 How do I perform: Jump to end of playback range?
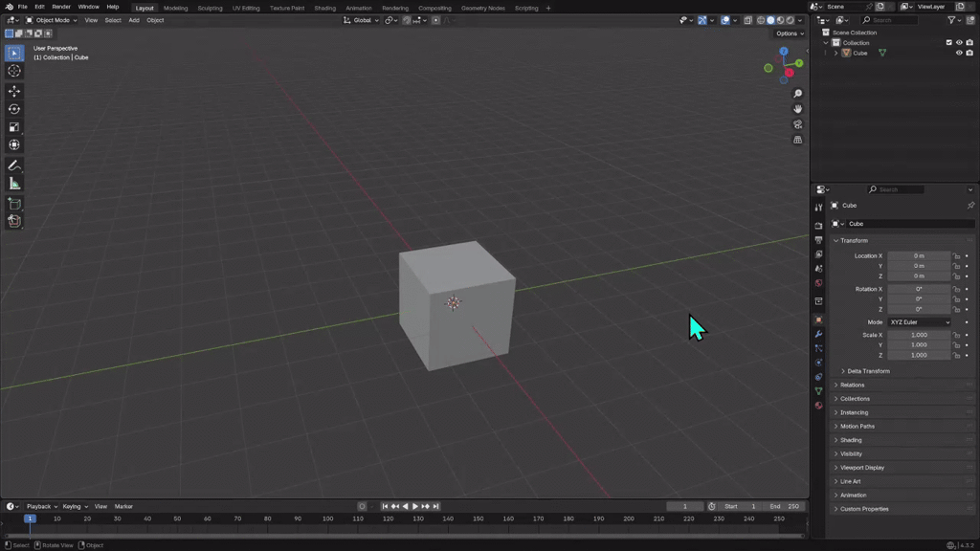pyautogui.click(x=437, y=506)
